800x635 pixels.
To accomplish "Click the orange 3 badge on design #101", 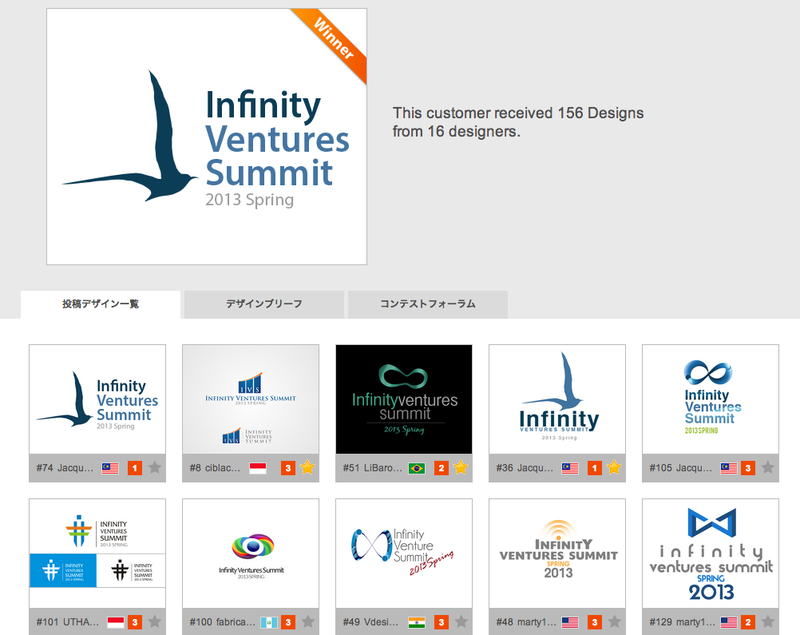I will pos(135,622).
